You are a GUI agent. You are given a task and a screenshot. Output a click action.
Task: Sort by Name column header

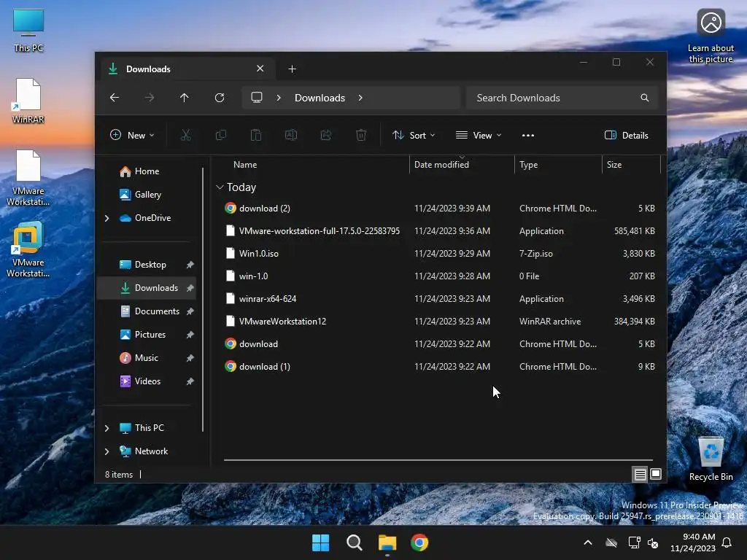click(x=245, y=165)
